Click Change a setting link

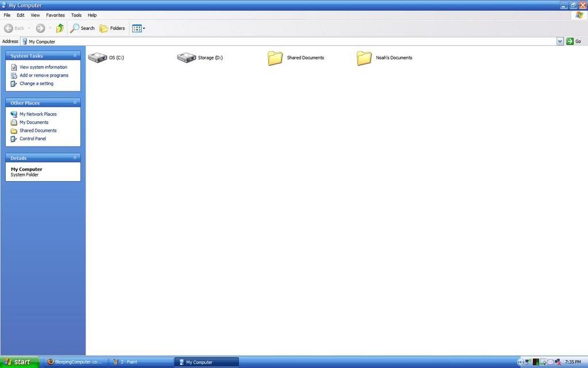[x=36, y=84]
